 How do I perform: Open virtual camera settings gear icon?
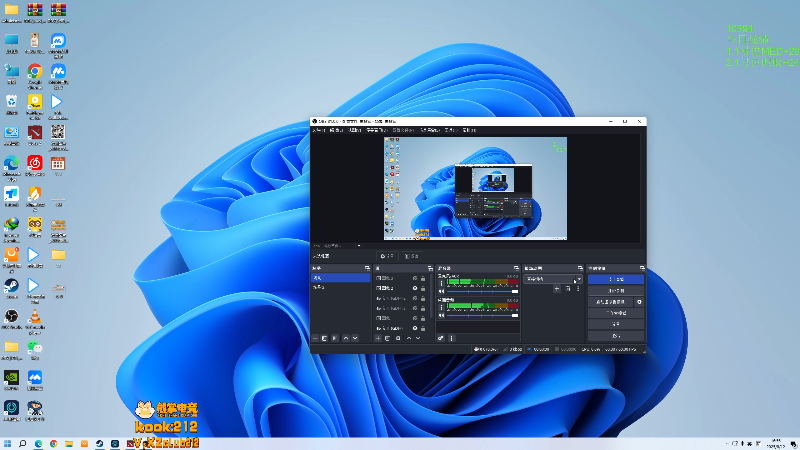coord(639,302)
